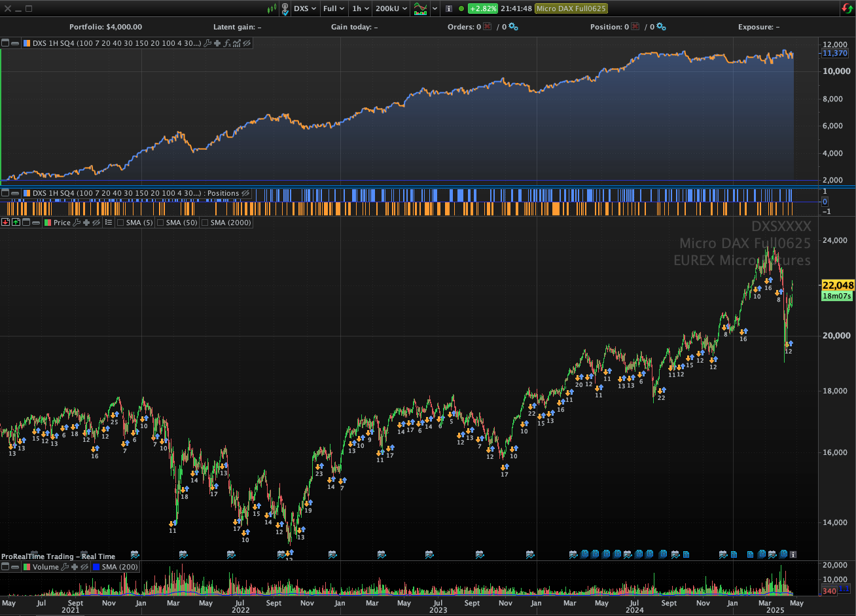This screenshot has height=616, width=856.
Task: Open equity curve settings wrench
Action: (x=207, y=43)
